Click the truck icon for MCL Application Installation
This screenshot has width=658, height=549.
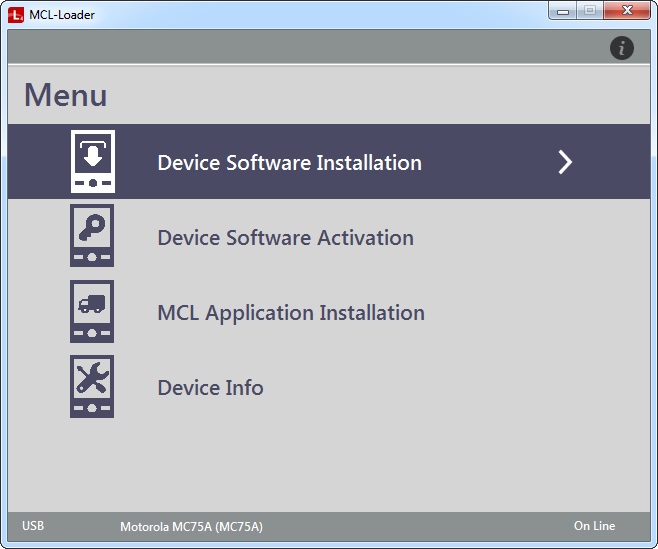[92, 311]
